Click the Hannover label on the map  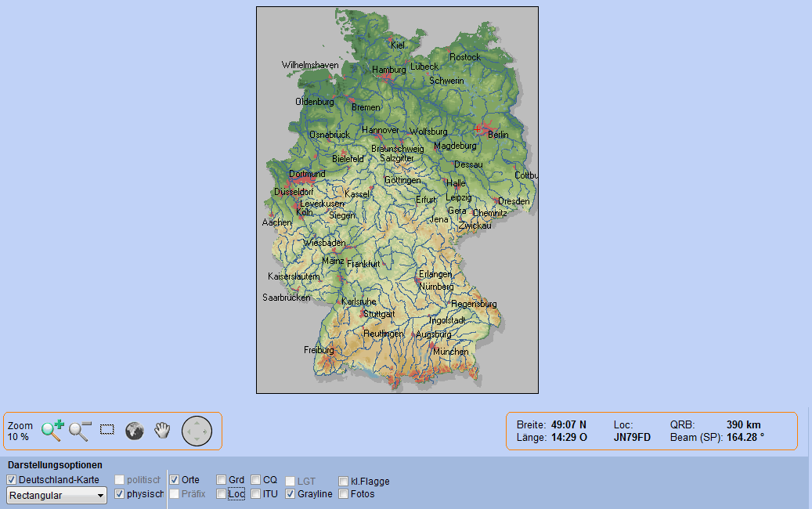pyautogui.click(x=381, y=130)
